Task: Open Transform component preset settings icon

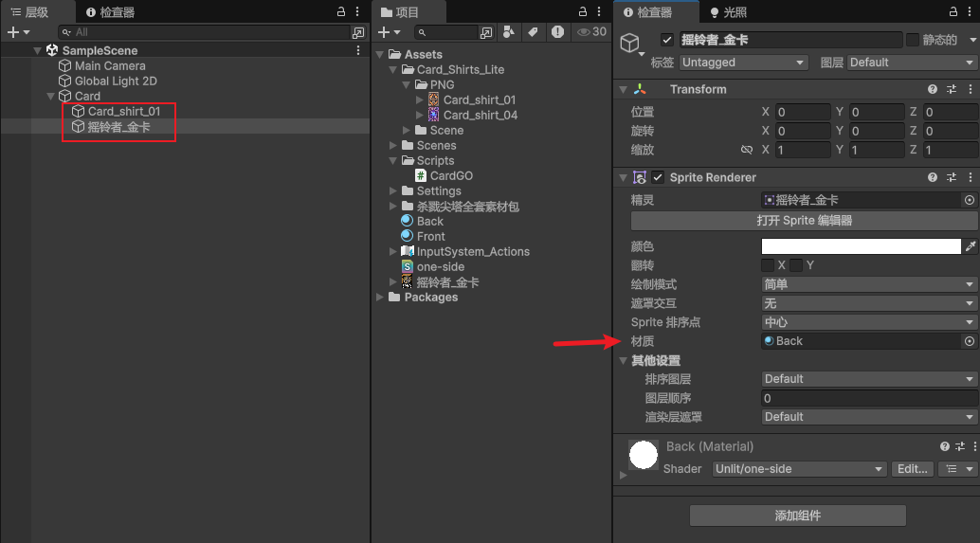Action: pyautogui.click(x=952, y=89)
